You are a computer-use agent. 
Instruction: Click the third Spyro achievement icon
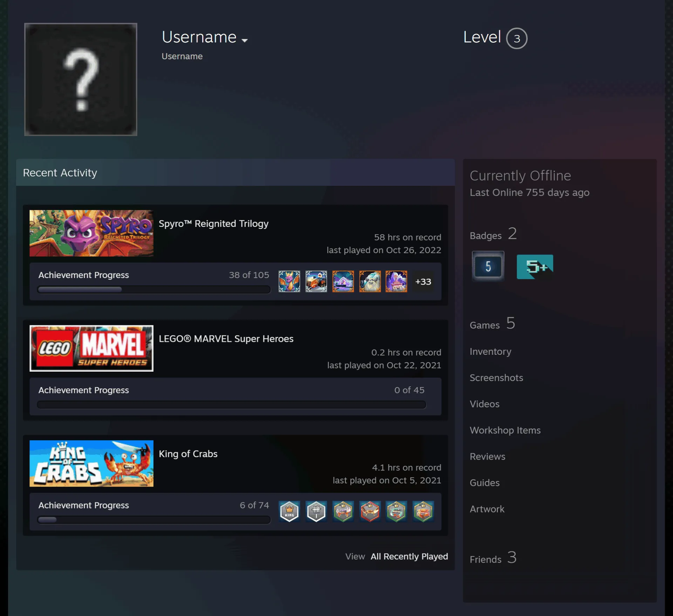click(x=343, y=281)
